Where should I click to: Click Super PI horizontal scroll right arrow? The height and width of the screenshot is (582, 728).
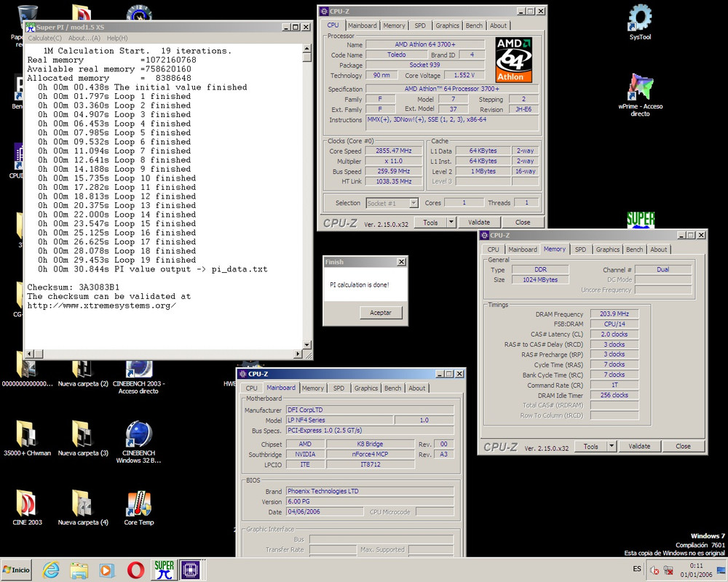(x=298, y=354)
